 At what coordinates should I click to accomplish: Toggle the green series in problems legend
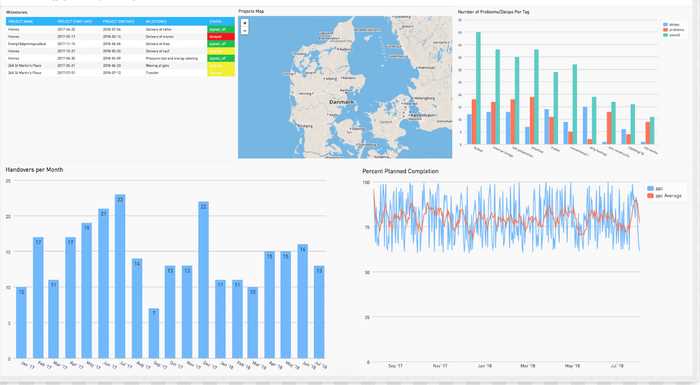671,35
